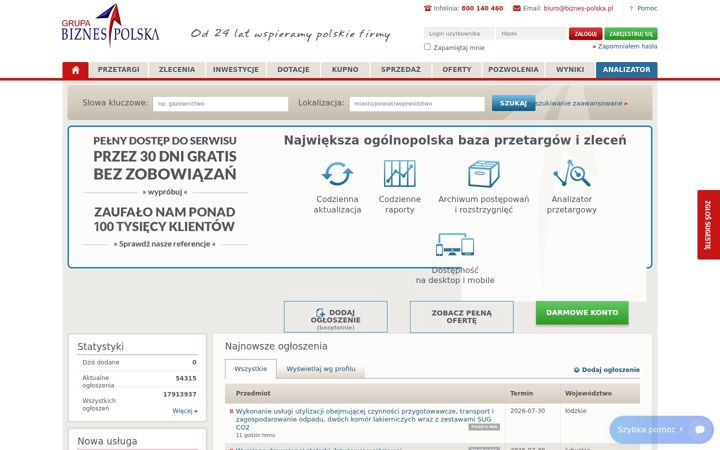Viewport: 720px width, 450px height.
Task: Click the 17913937 Wszystkich ogłoszeń value
Action: click(180, 394)
